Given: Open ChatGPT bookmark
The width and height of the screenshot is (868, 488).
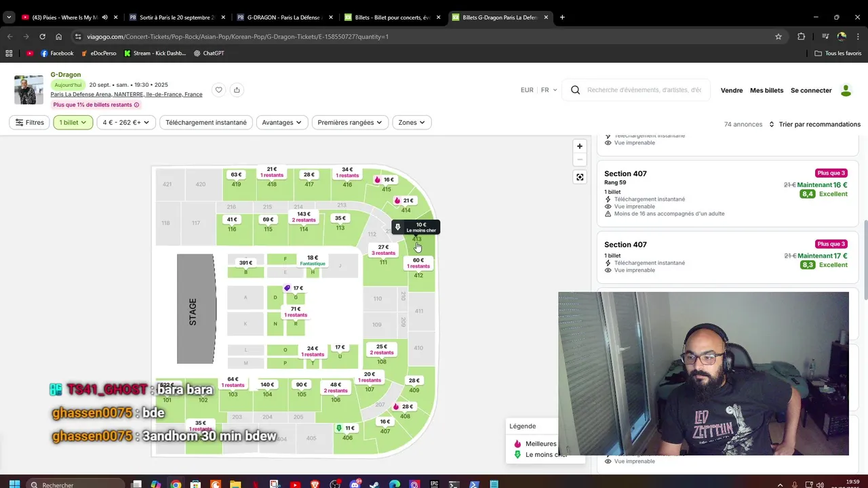Looking at the screenshot, I should click(209, 53).
